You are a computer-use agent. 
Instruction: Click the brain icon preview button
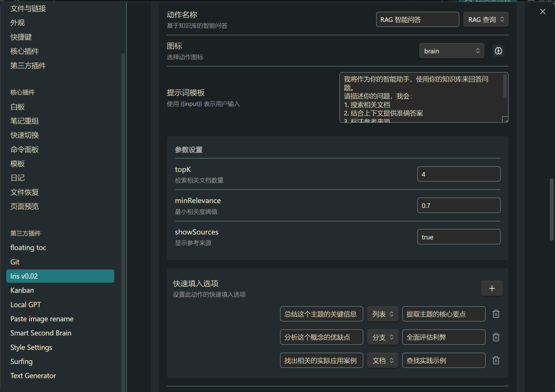tap(498, 51)
